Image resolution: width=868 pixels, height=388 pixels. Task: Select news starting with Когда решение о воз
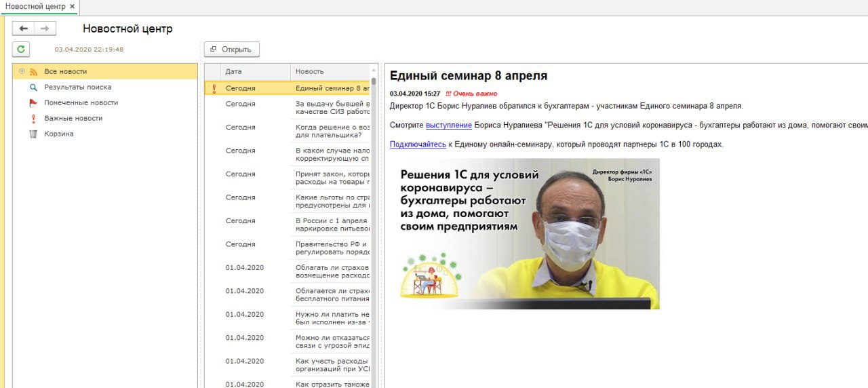pos(288,131)
